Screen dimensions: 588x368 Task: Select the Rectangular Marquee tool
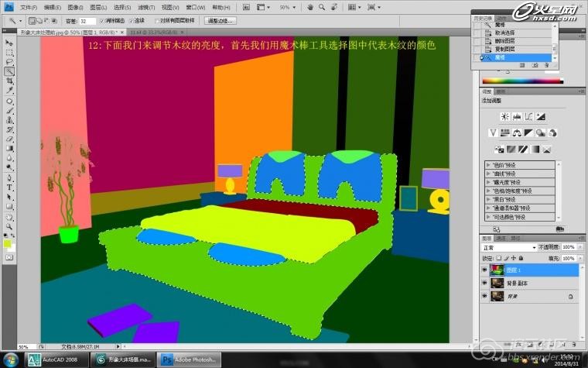[x=9, y=53]
